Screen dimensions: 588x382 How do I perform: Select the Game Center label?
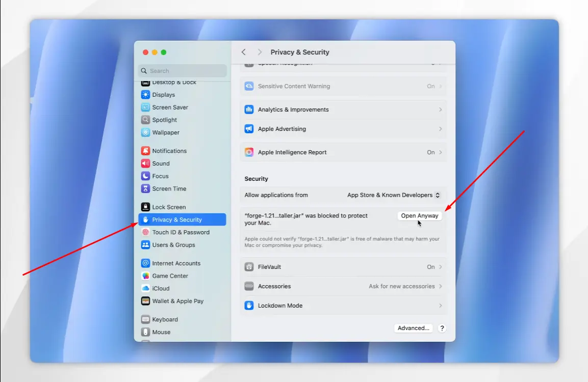170,276
